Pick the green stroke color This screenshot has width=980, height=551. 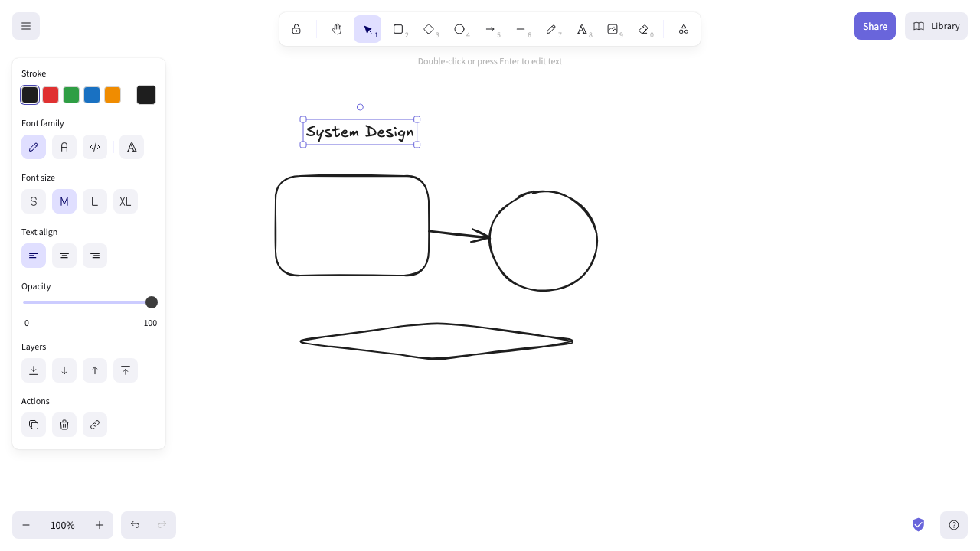click(71, 95)
